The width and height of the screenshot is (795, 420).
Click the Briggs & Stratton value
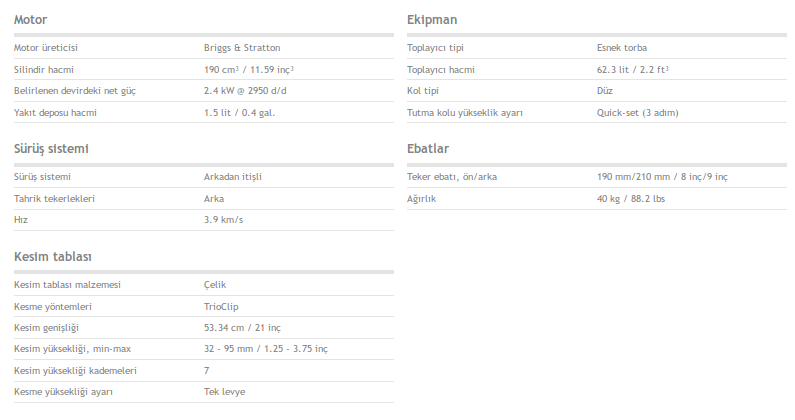point(242,48)
